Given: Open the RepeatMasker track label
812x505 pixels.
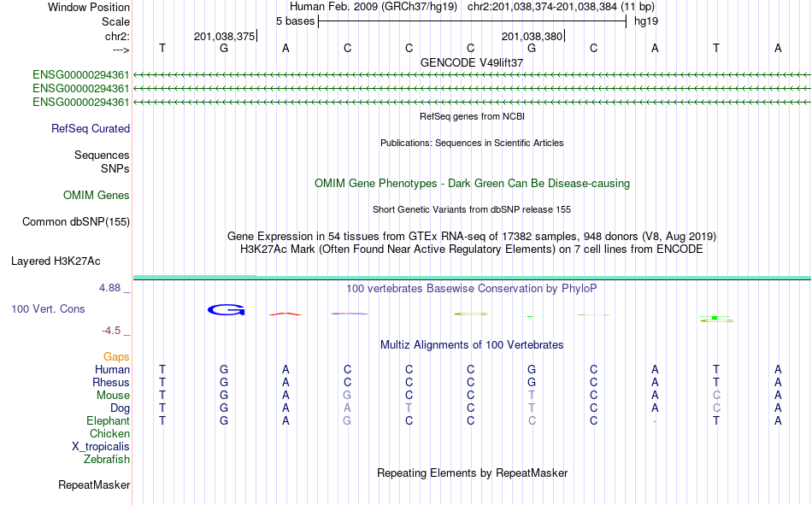Looking at the screenshot, I should [94, 484].
